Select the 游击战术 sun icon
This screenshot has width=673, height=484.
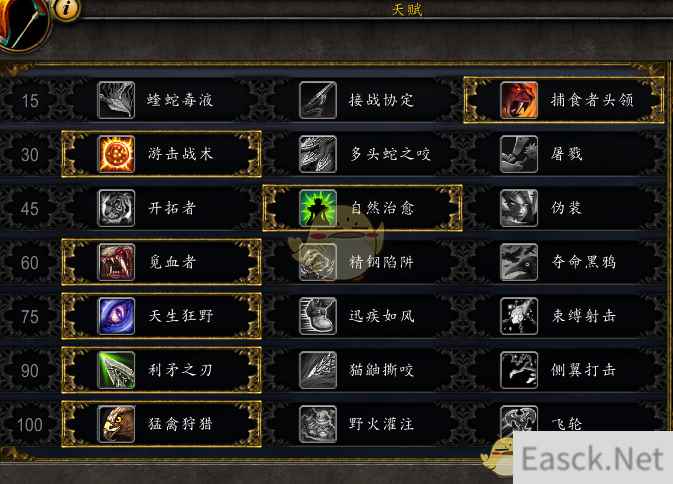(116, 154)
